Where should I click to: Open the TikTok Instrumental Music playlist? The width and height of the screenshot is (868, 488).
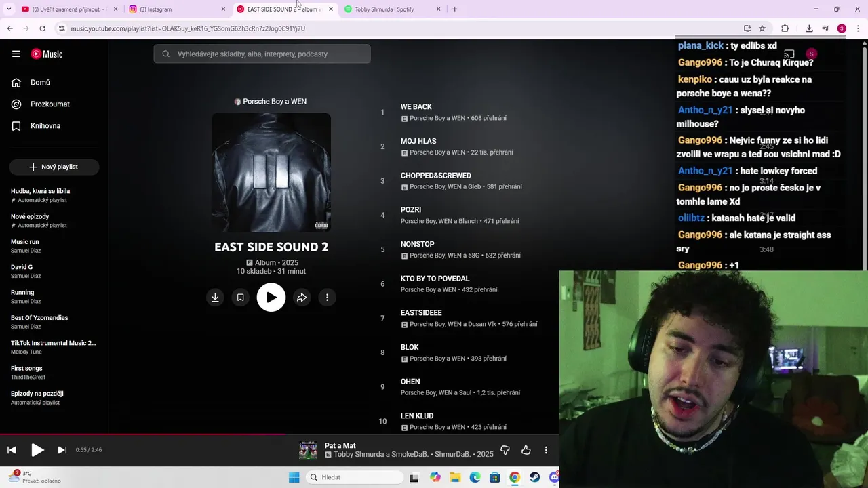[54, 347]
